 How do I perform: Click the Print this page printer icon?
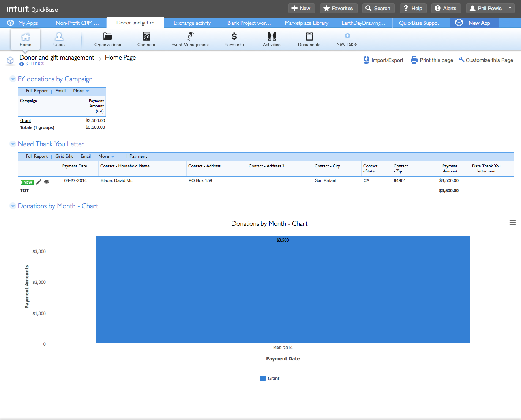414,60
